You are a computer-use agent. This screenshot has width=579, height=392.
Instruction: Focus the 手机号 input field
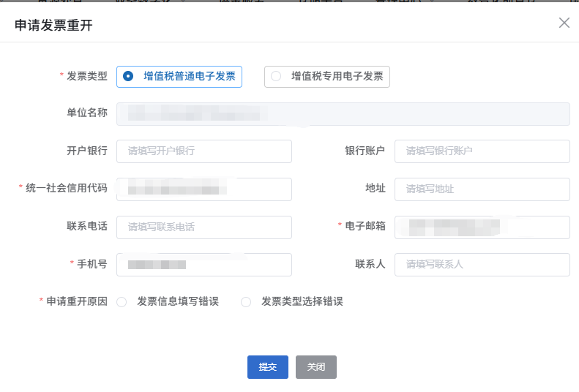[204, 264]
